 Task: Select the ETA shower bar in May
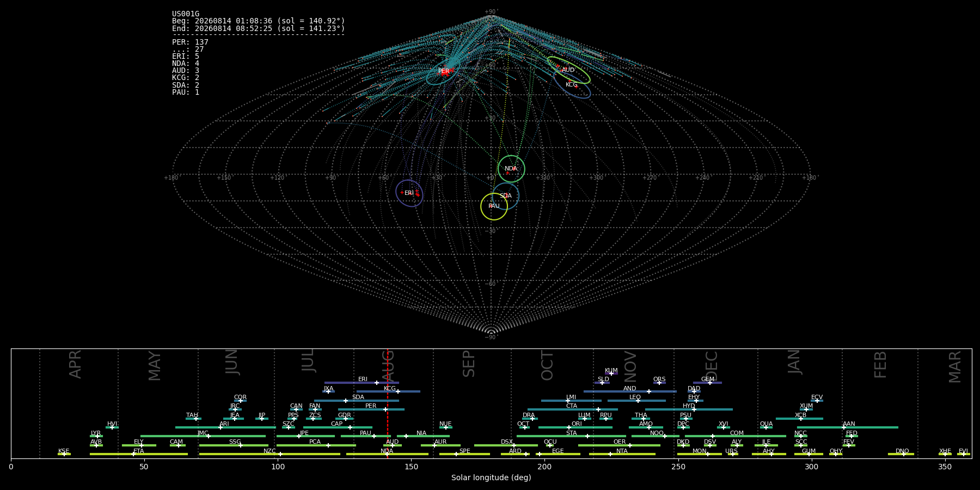point(139,454)
